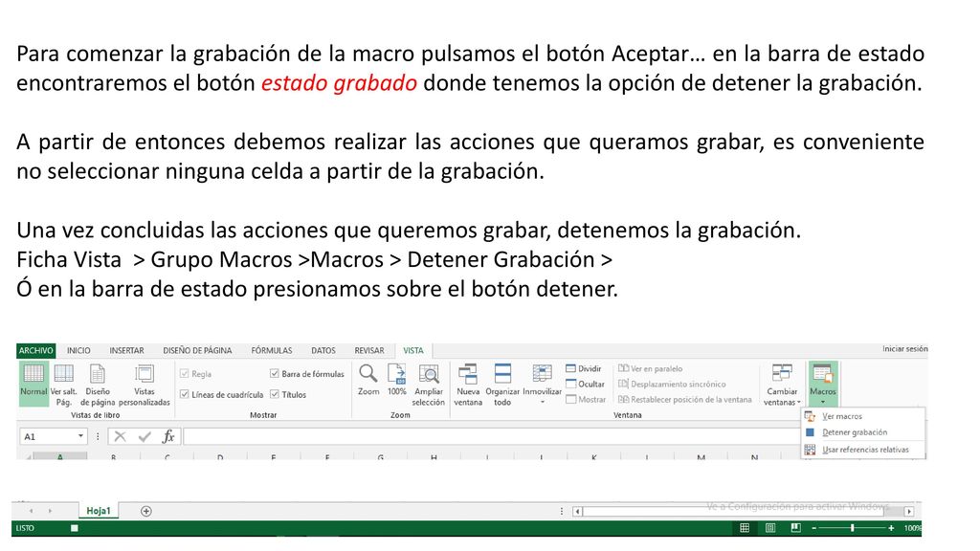
Task: Click previous sheet navigation arrow
Action: click(31, 511)
